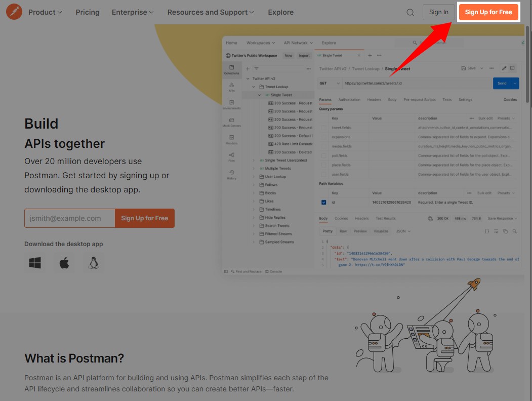Click the braces format icon in response

487,231
